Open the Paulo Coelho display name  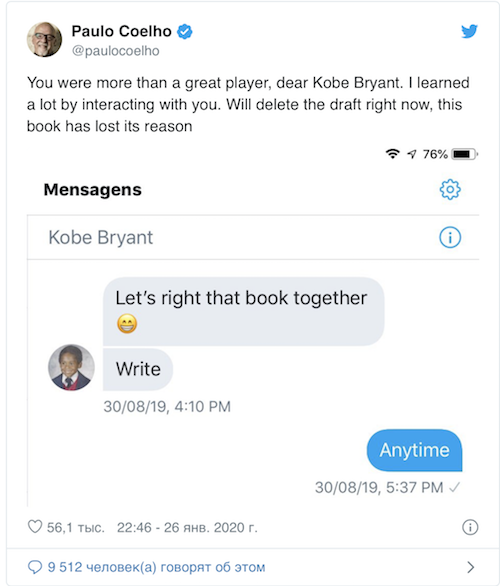tap(121, 31)
